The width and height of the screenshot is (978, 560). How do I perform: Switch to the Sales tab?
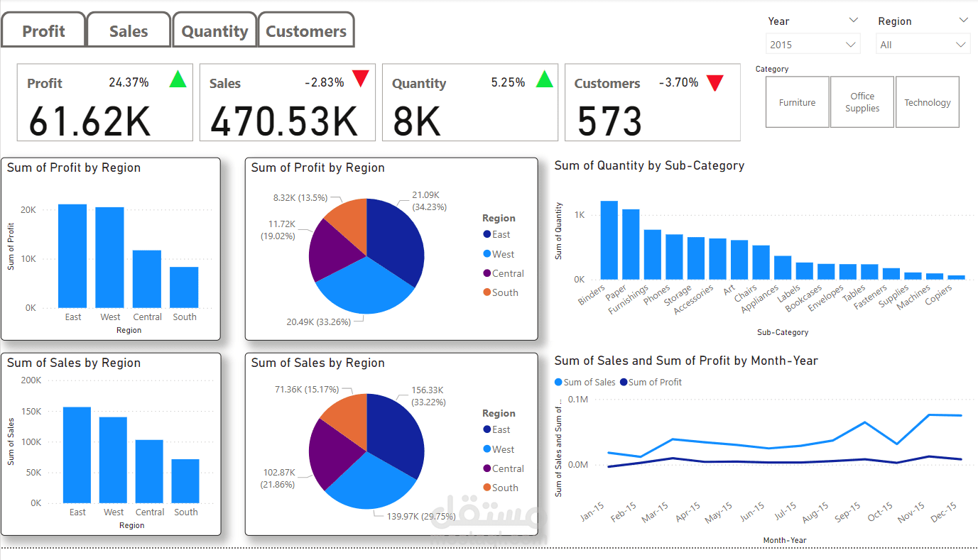coord(128,30)
